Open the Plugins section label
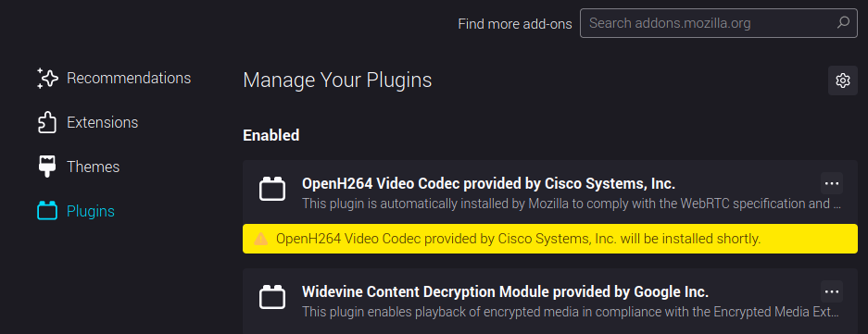The width and height of the screenshot is (868, 334). pos(91,211)
